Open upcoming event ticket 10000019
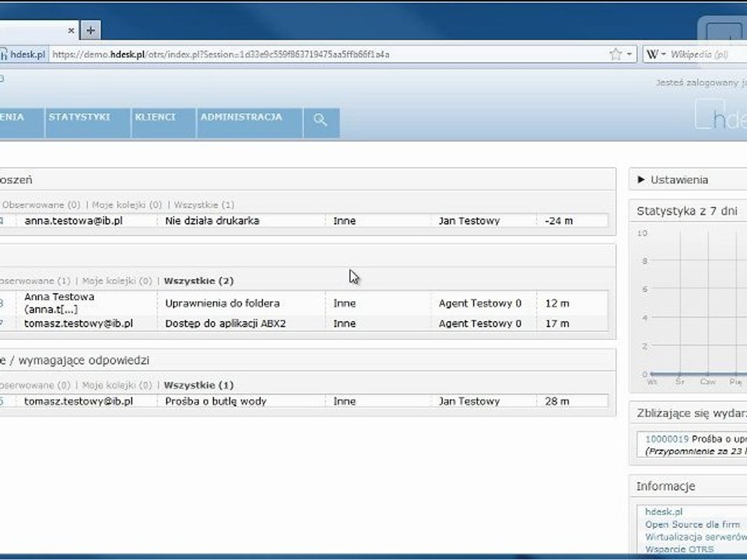 tap(667, 439)
